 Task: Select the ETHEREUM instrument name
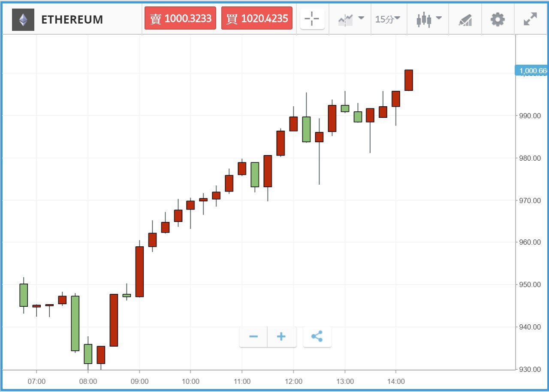pos(72,20)
